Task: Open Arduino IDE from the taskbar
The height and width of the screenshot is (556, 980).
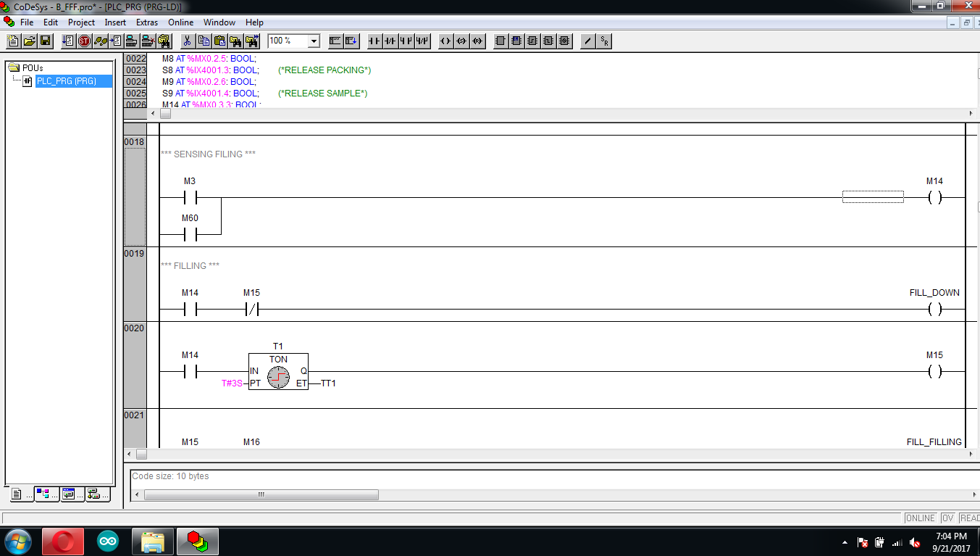Action: [108, 542]
